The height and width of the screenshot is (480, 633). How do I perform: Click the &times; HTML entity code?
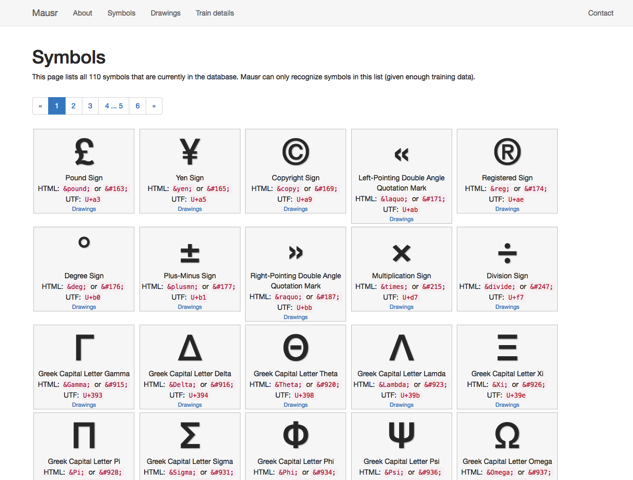tap(394, 287)
